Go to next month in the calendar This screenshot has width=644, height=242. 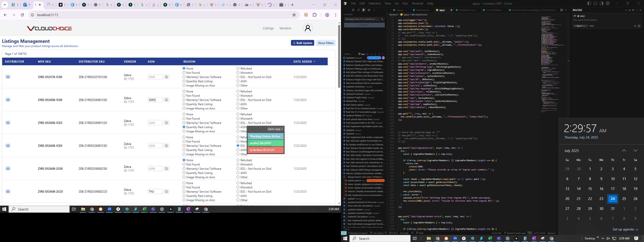tap(635, 151)
